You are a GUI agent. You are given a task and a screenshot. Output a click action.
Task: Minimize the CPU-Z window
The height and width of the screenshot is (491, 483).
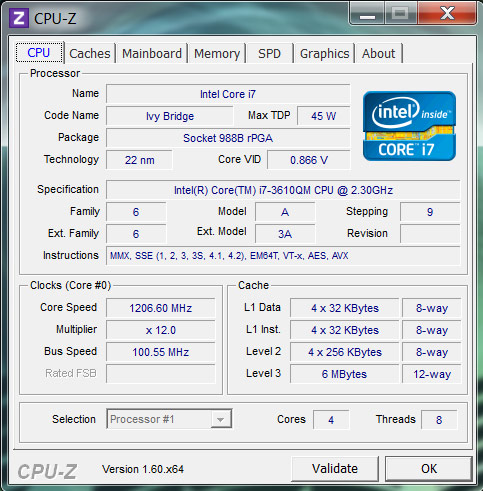tap(367, 14)
